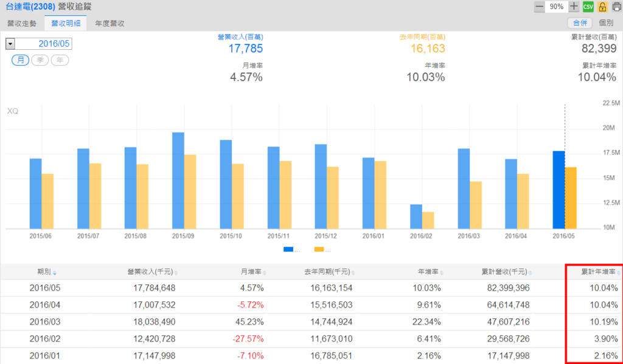Click the 2016/04 table row period
Viewport: 623px width, 364px height.
(x=45, y=305)
